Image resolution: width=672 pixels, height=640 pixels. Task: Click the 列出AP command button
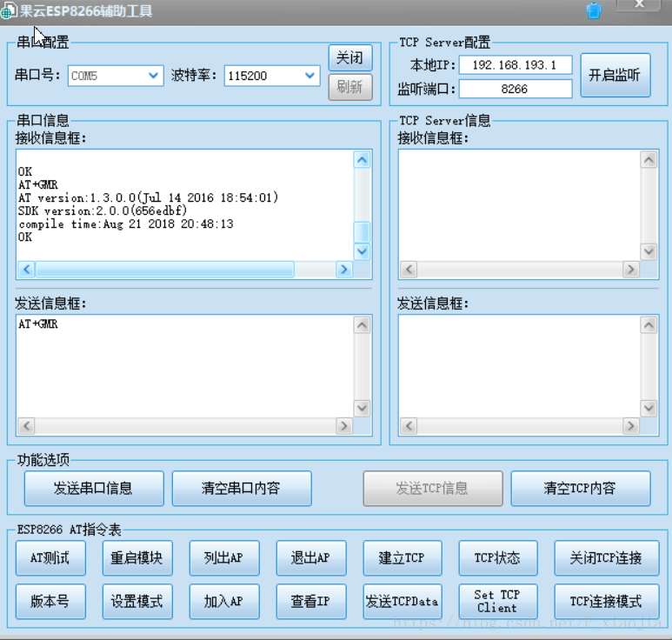[x=224, y=557]
